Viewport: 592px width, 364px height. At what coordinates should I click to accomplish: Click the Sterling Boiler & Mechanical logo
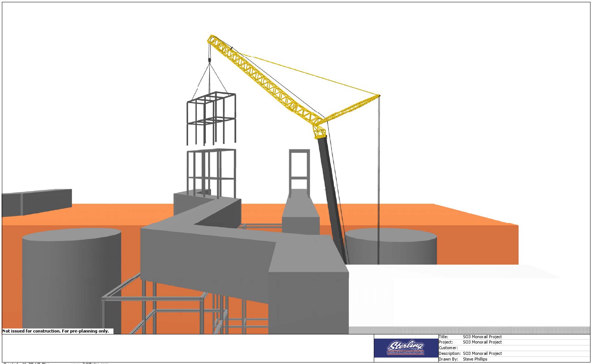click(406, 348)
